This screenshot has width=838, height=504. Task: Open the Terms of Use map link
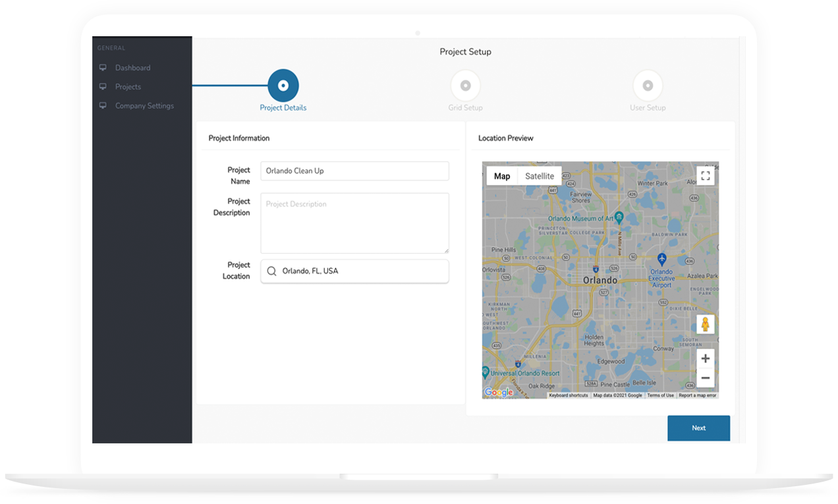tap(660, 395)
